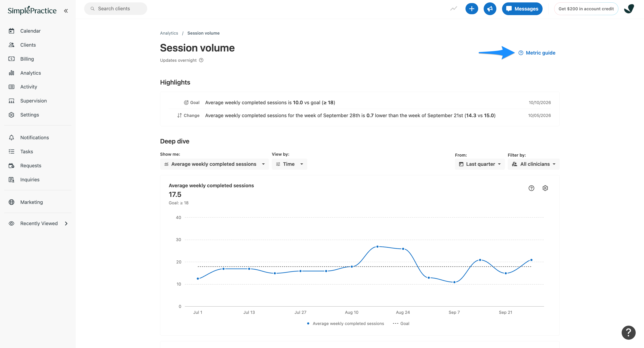
Task: Click the Search clients field
Action: click(x=115, y=9)
